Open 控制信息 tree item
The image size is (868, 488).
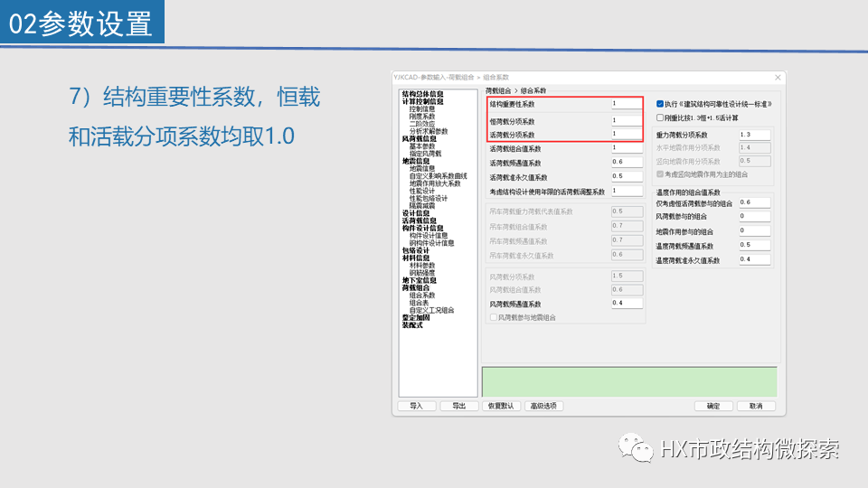pyautogui.click(x=422, y=109)
